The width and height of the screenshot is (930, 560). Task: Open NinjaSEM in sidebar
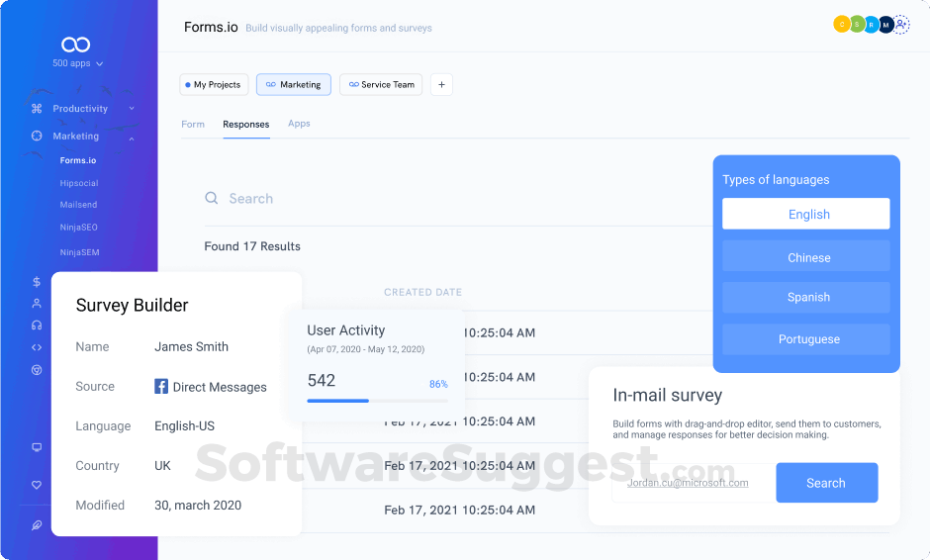79,252
